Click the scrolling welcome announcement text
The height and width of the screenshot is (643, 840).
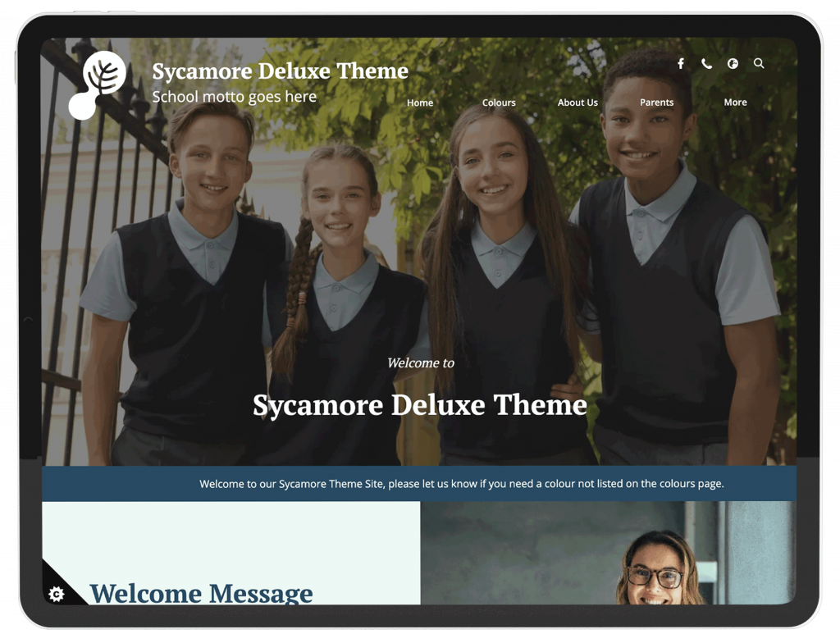[461, 484]
